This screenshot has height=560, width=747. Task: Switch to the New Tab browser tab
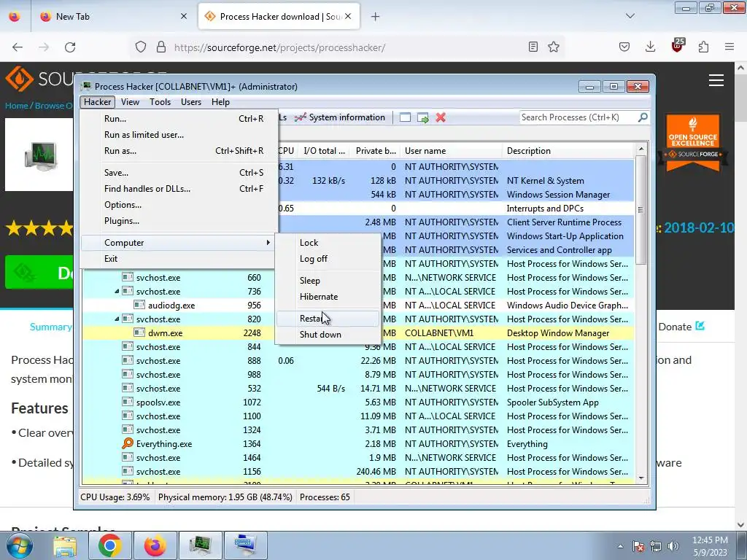pyautogui.click(x=113, y=16)
